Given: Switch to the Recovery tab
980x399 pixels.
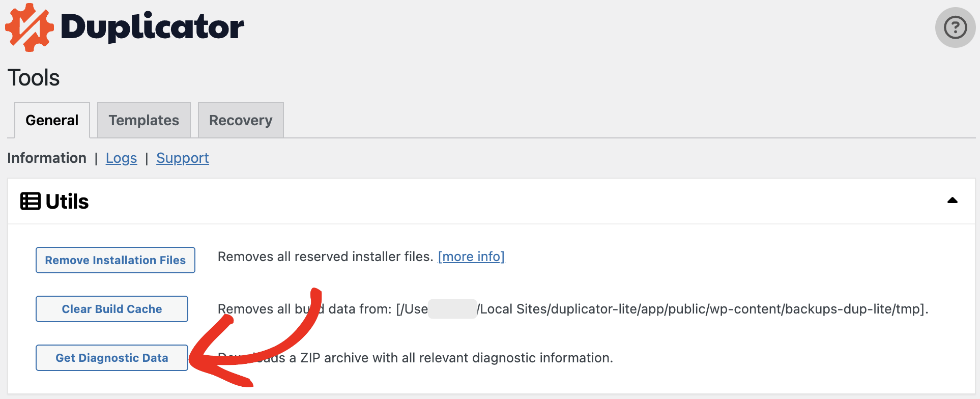Looking at the screenshot, I should 241,120.
